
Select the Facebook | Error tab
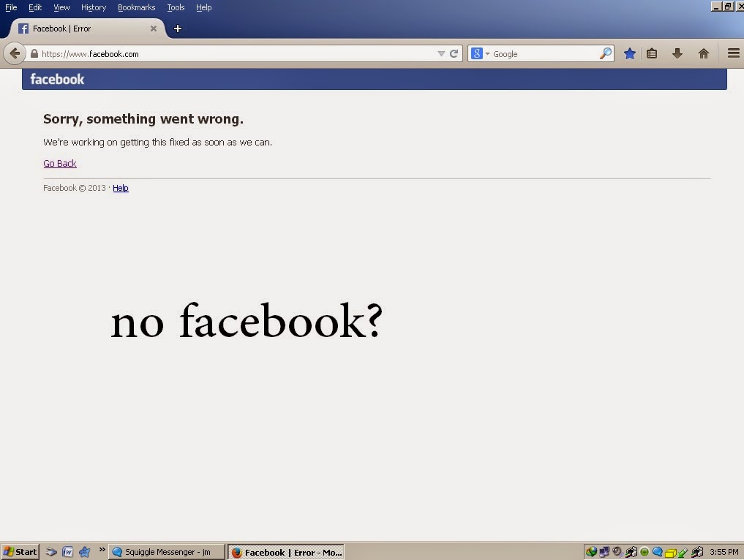point(87,29)
